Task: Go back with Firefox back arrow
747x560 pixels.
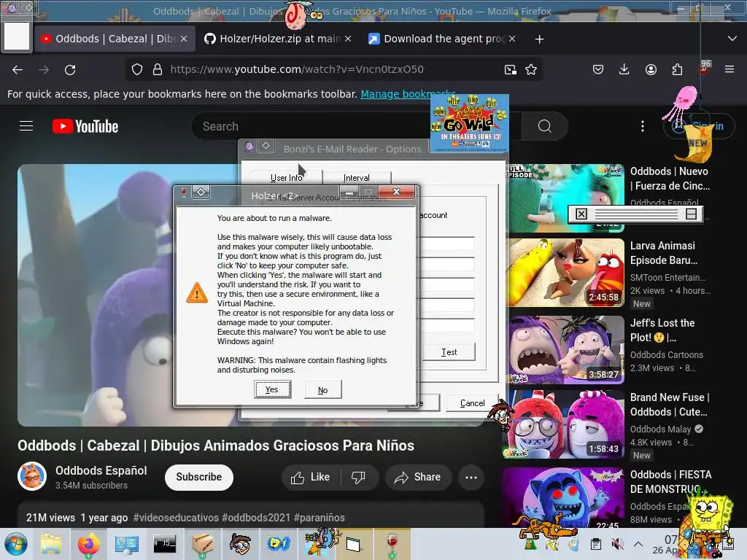Action: click(x=18, y=69)
